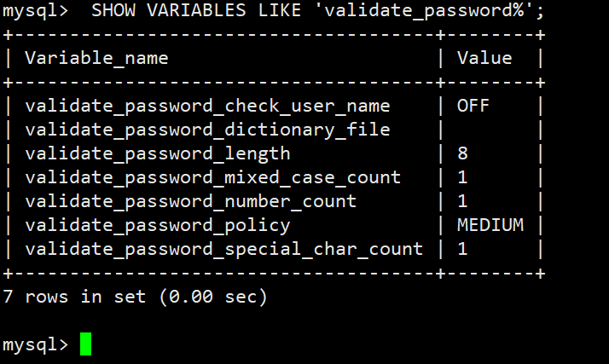Click the value 1 for mixed_case_count
The width and height of the screenshot is (609, 364).
[x=462, y=177]
